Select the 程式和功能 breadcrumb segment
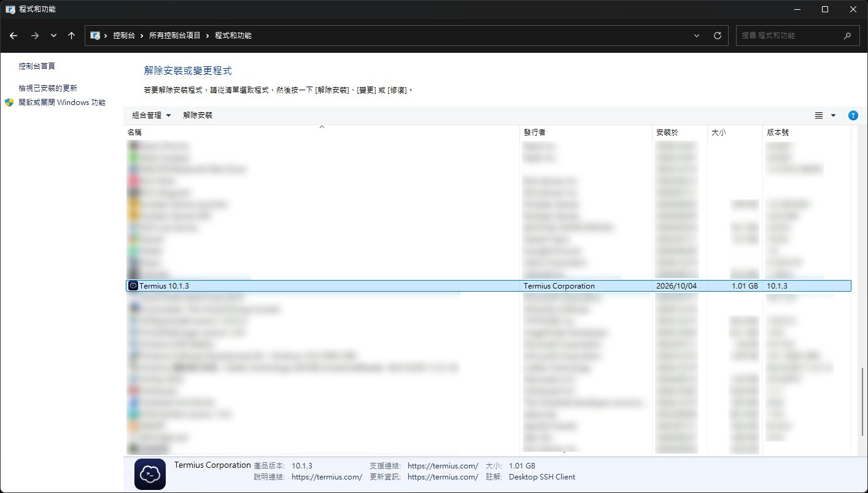The height and width of the screenshot is (493, 868). (x=233, y=36)
